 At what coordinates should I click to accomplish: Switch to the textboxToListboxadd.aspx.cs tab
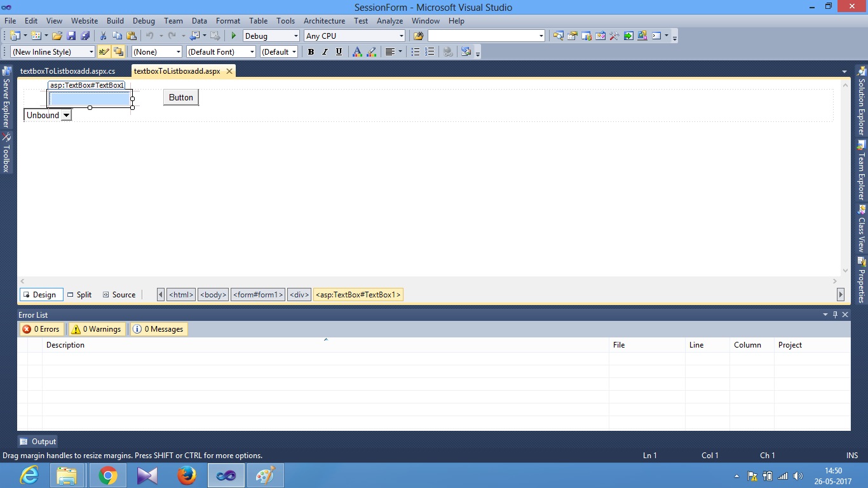click(67, 71)
